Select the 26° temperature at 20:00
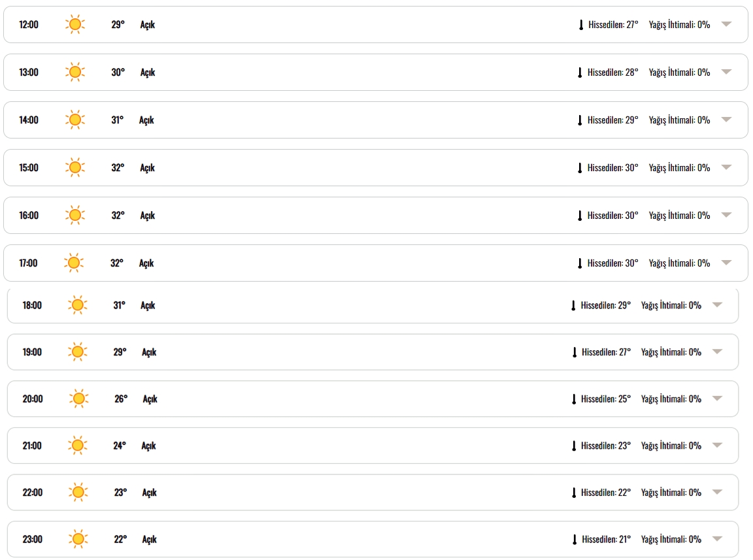753x560 pixels. [x=121, y=399]
